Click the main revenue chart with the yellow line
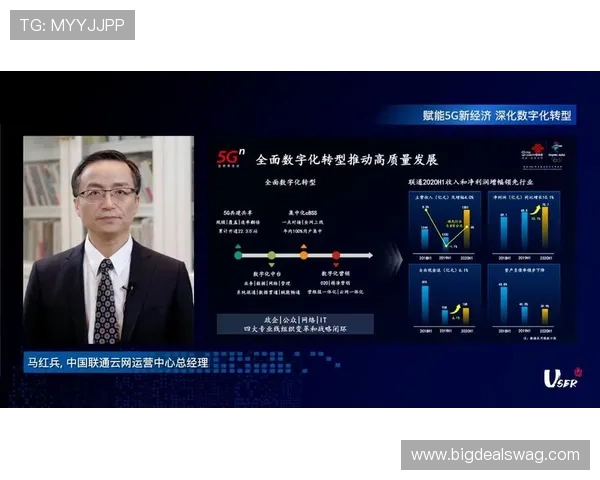 pyautogui.click(x=445, y=227)
